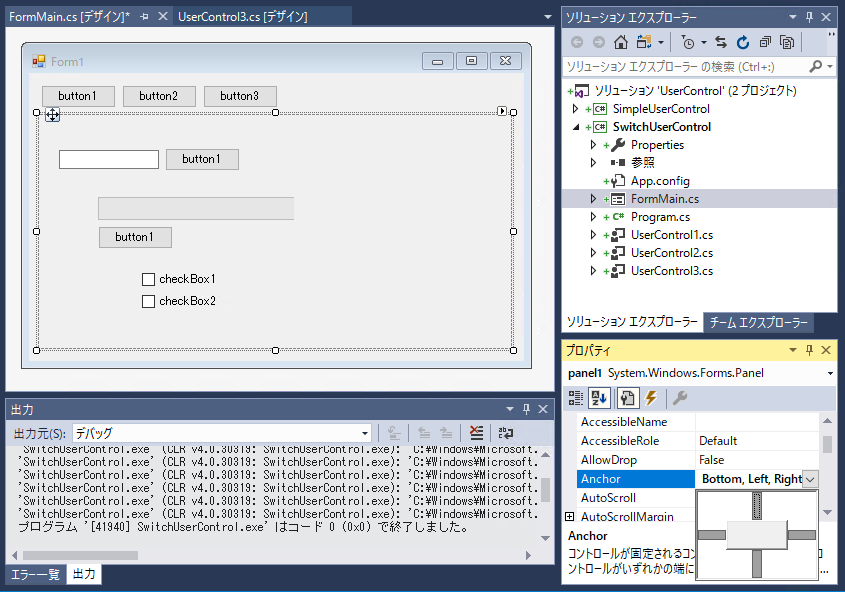This screenshot has height=592, width=845.
Task: Pin the Solution Explorer panel
Action: click(x=809, y=17)
